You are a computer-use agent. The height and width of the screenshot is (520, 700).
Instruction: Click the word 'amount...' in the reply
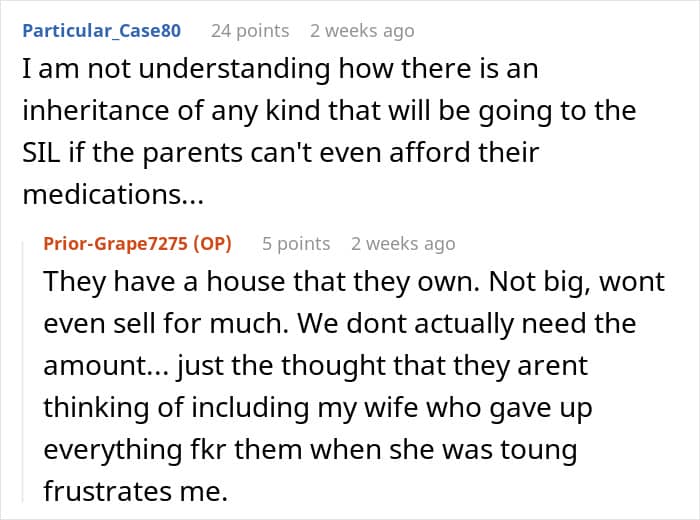[106, 366]
